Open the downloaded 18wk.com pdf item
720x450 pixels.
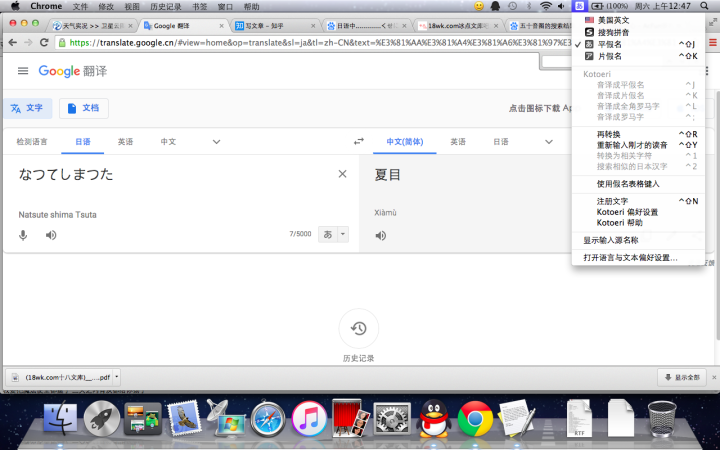pos(60,377)
